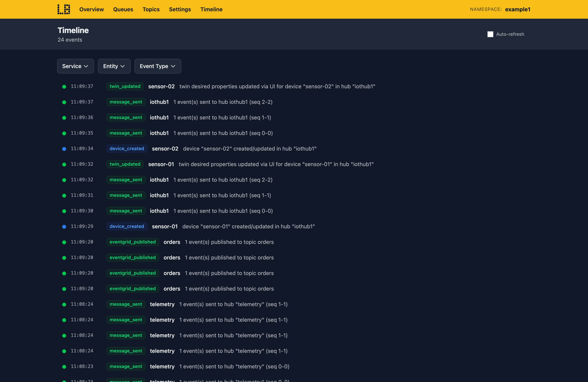Viewport: 588px width, 382px height.
Task: Click the twin_updated badge for sensor-02
Action: (125, 86)
